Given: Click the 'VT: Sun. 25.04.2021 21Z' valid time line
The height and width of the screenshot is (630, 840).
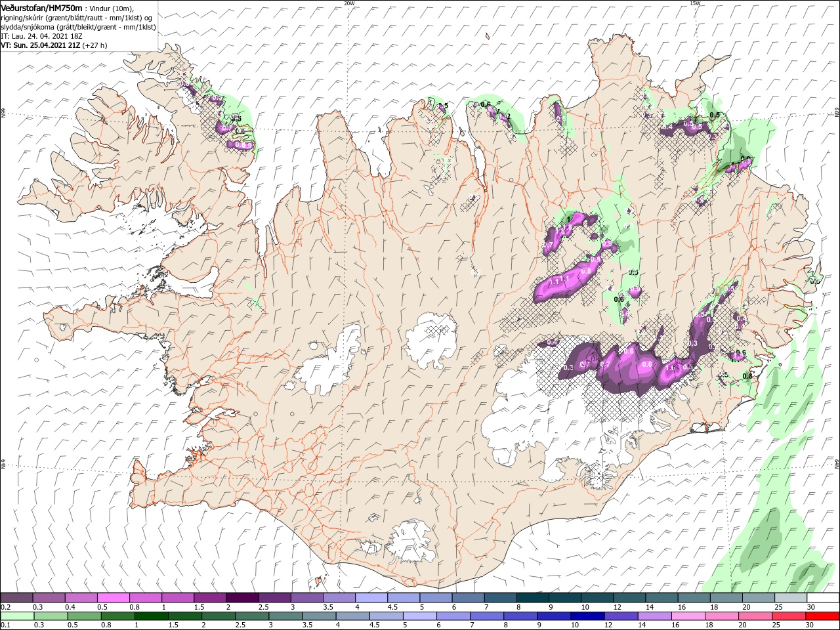Looking at the screenshot, I should pyautogui.click(x=54, y=45).
